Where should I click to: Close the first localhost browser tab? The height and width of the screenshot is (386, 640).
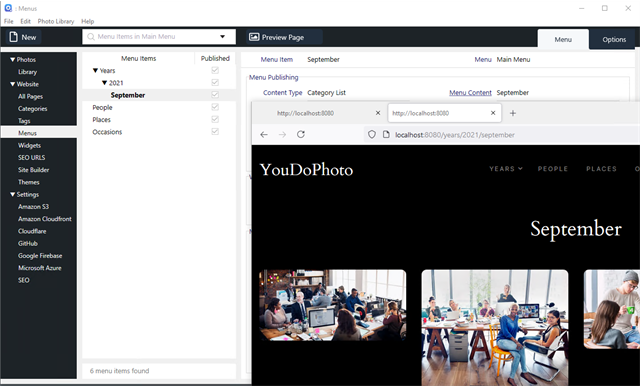[x=378, y=113]
